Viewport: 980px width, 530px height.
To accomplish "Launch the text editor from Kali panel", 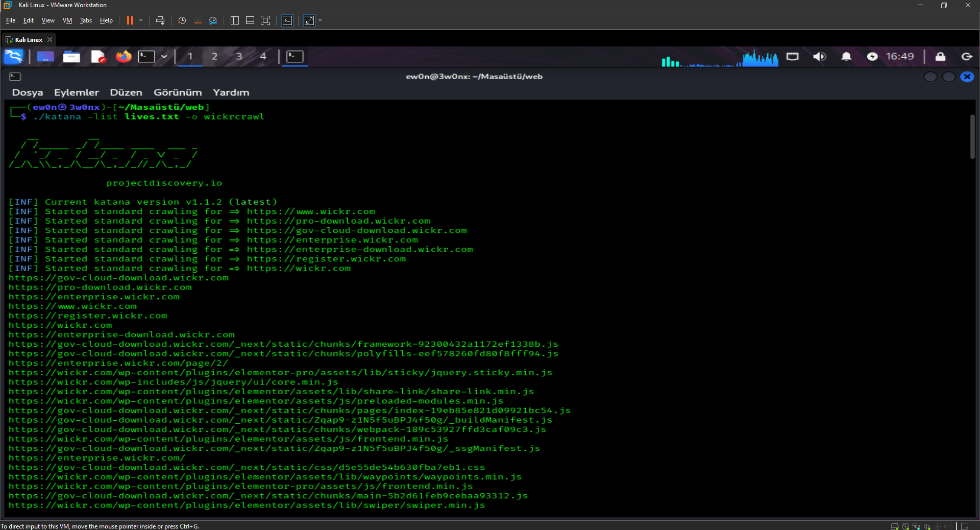I will [98, 56].
